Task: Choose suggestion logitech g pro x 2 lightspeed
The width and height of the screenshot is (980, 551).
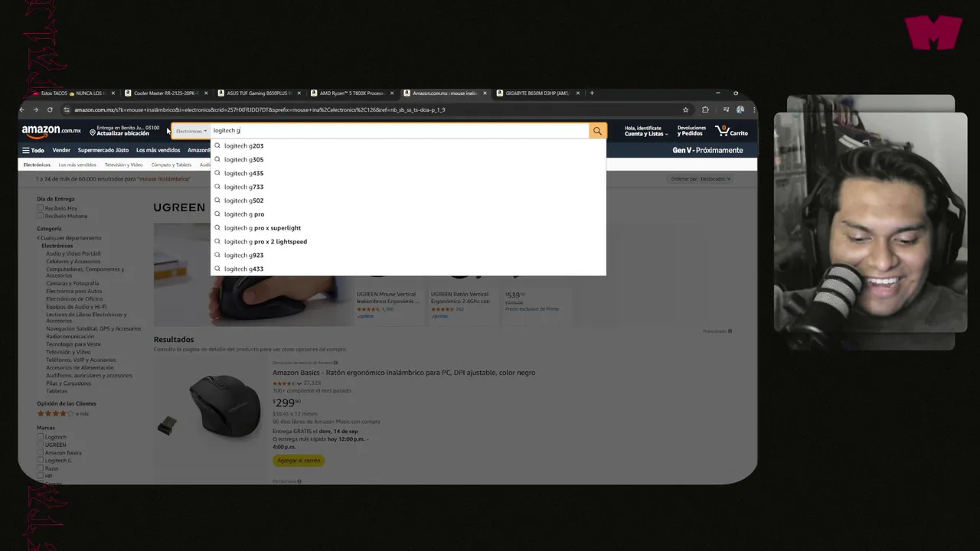Action: tap(408, 242)
